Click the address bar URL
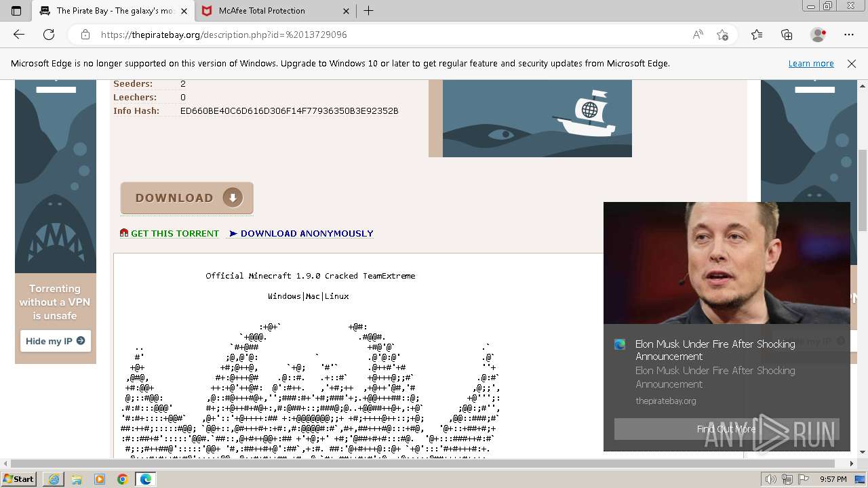868x488 pixels. pos(224,35)
